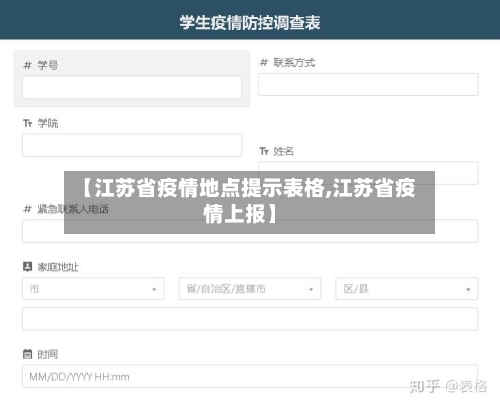
Task: Click the 学院 label
Action: point(48,123)
